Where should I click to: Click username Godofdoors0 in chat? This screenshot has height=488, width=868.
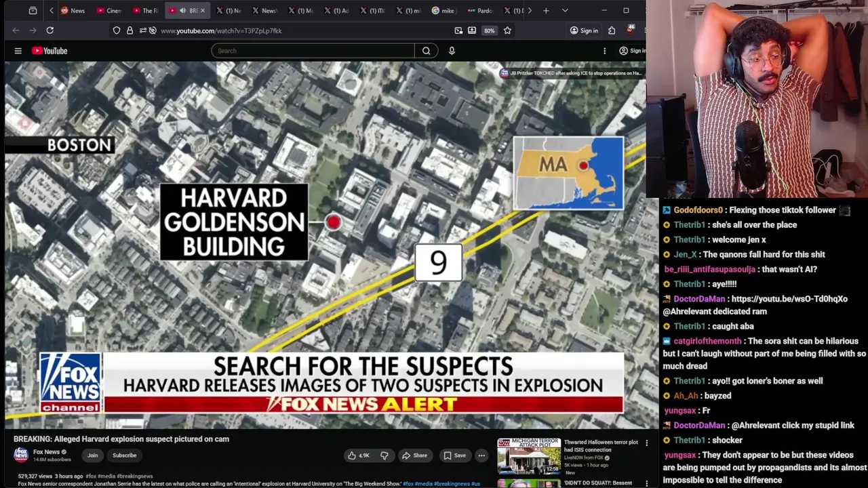(698, 210)
